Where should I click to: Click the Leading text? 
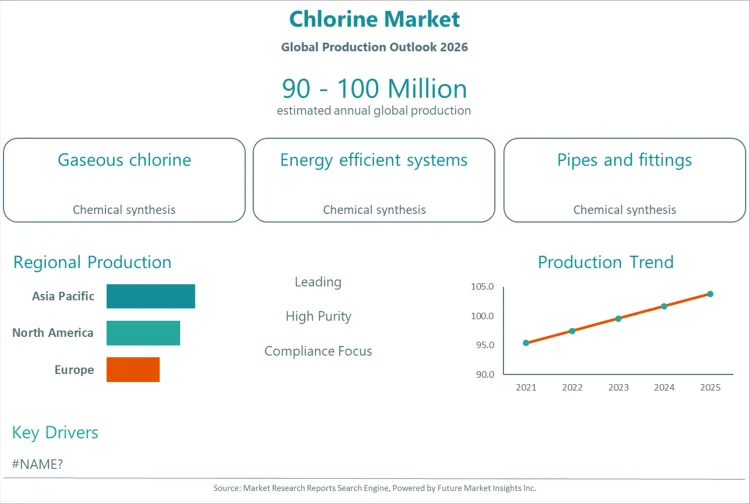click(318, 282)
